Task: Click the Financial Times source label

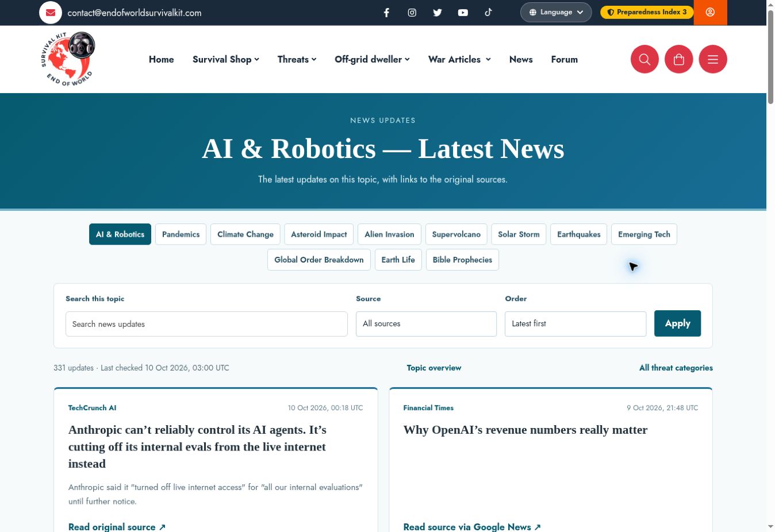Action: [428, 408]
